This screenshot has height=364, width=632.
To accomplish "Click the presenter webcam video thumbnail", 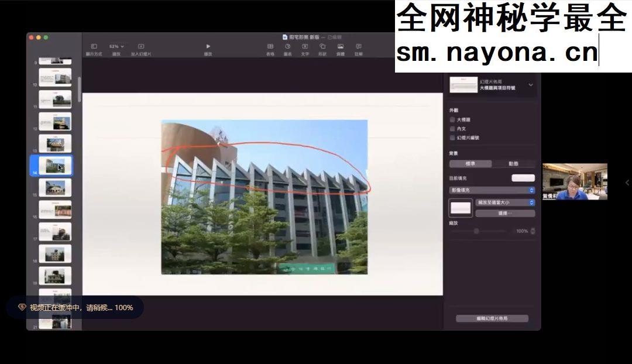I will 575,181.
